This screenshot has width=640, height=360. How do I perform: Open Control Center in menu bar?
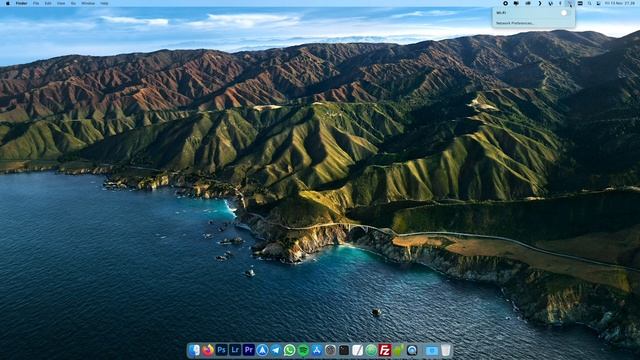[x=580, y=3]
